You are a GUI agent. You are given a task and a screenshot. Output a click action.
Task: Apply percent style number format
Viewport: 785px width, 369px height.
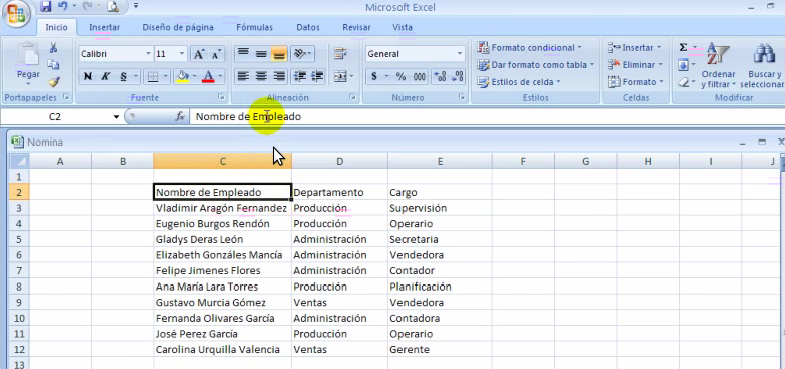coord(401,77)
